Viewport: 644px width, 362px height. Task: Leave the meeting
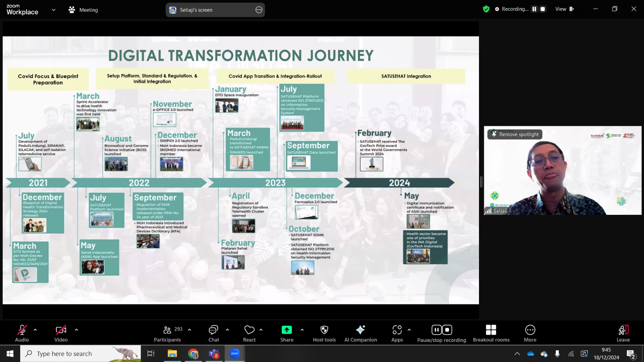pos(623,333)
